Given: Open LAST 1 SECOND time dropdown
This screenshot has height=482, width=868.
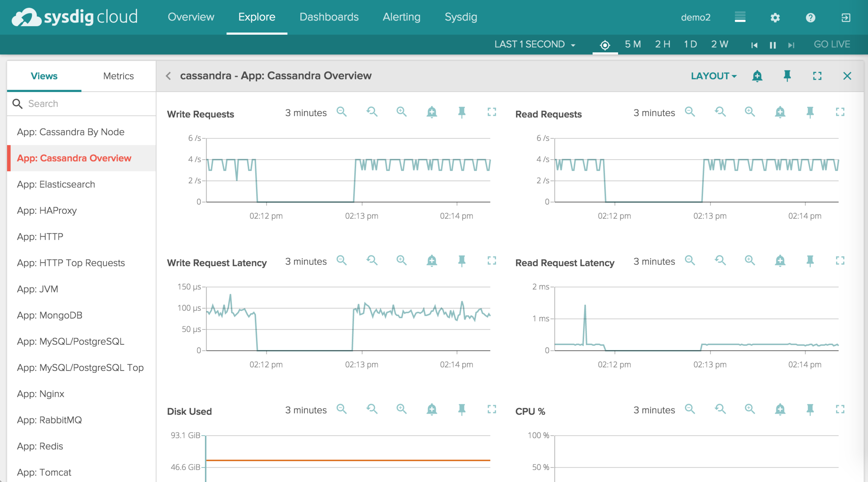Looking at the screenshot, I should [x=535, y=44].
